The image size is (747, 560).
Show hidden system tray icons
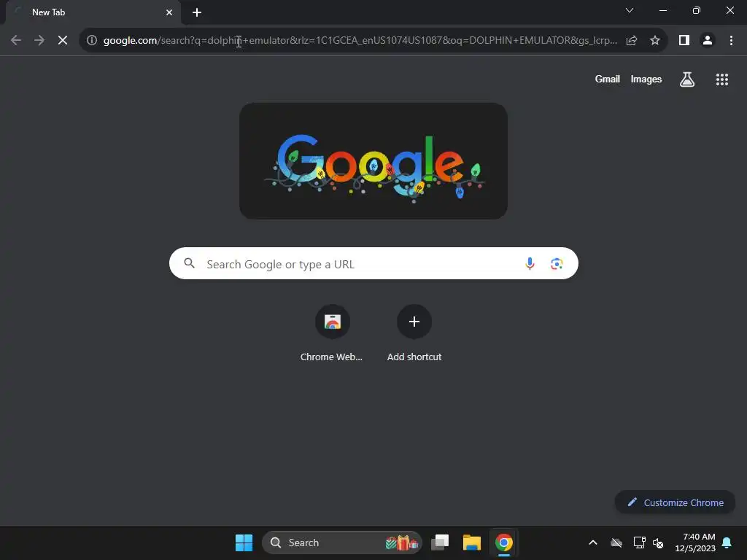pos(593,542)
